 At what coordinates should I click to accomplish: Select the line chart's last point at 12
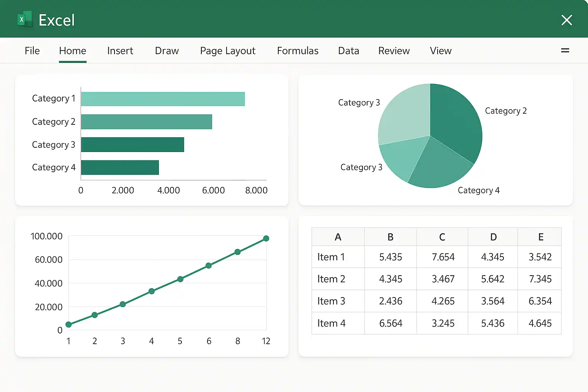266,238
